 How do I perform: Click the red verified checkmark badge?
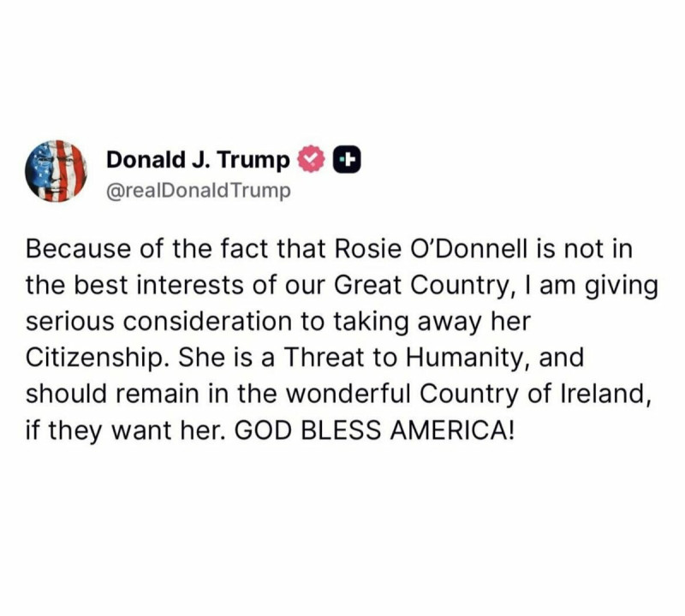pyautogui.click(x=311, y=159)
